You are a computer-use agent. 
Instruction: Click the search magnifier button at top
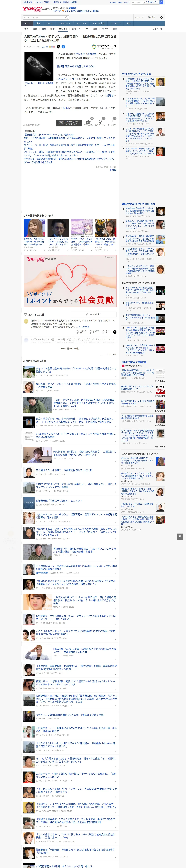click(x=161, y=2)
